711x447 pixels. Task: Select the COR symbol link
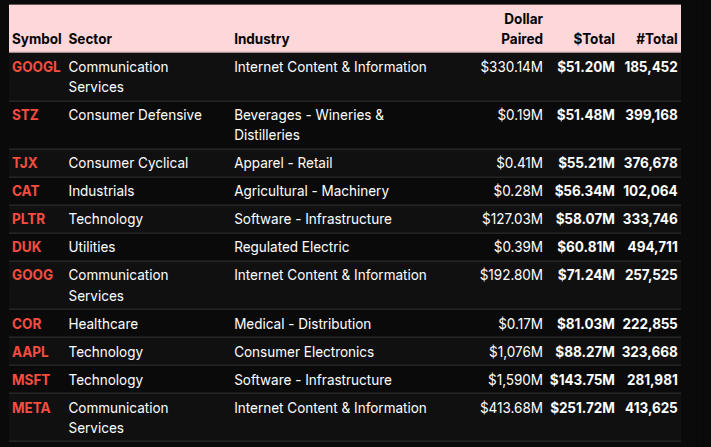tap(27, 324)
